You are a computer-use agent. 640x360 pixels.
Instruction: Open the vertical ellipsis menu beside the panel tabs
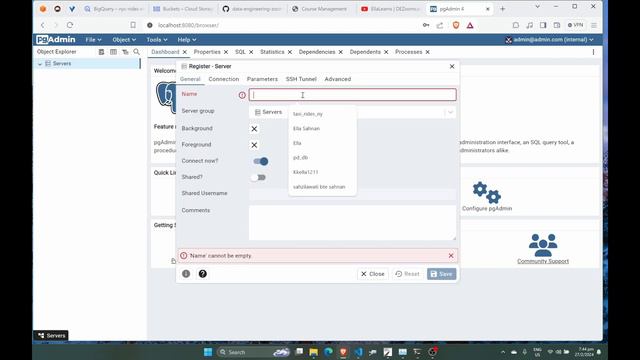click(x=593, y=52)
